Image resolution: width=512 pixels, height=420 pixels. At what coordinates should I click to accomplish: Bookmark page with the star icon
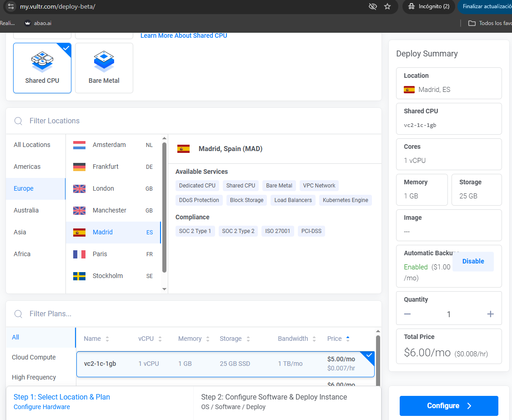[x=387, y=6]
